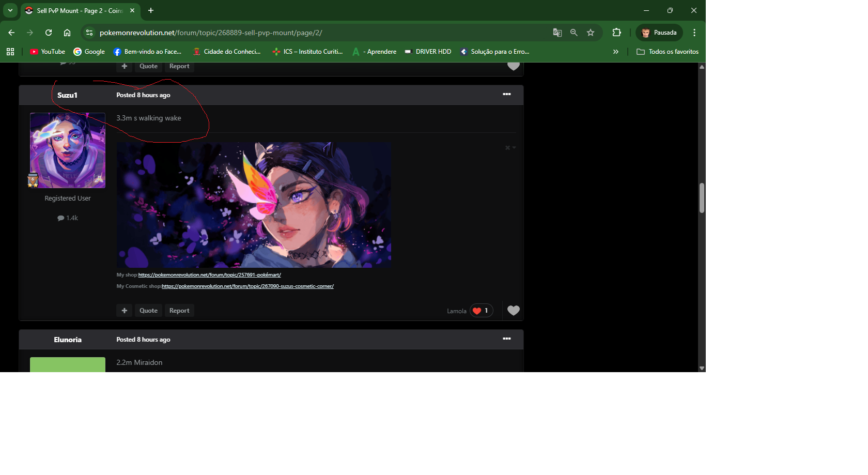
Task: Click the browser reload icon
Action: pyautogui.click(x=49, y=33)
